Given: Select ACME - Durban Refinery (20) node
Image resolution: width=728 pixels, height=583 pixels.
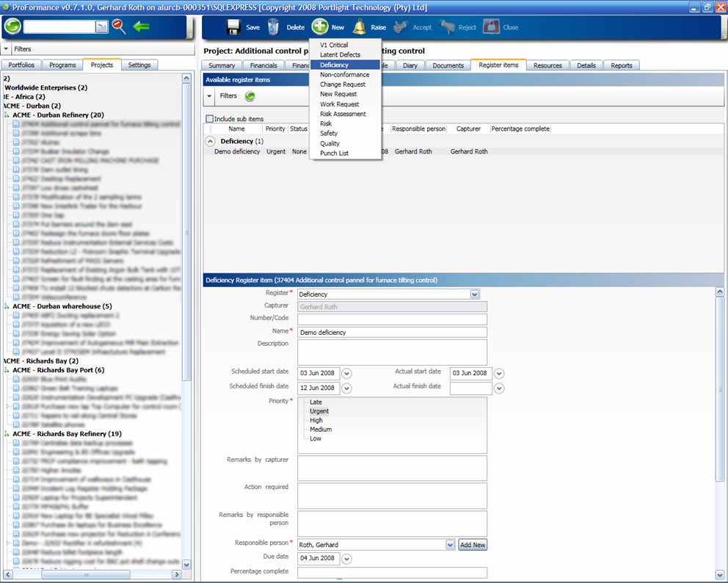Looking at the screenshot, I should 59,115.
